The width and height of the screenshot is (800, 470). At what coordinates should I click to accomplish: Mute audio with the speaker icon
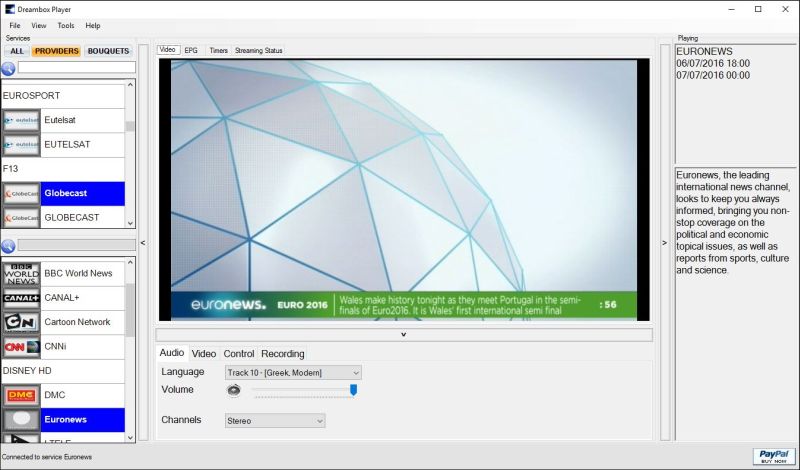[x=234, y=390]
